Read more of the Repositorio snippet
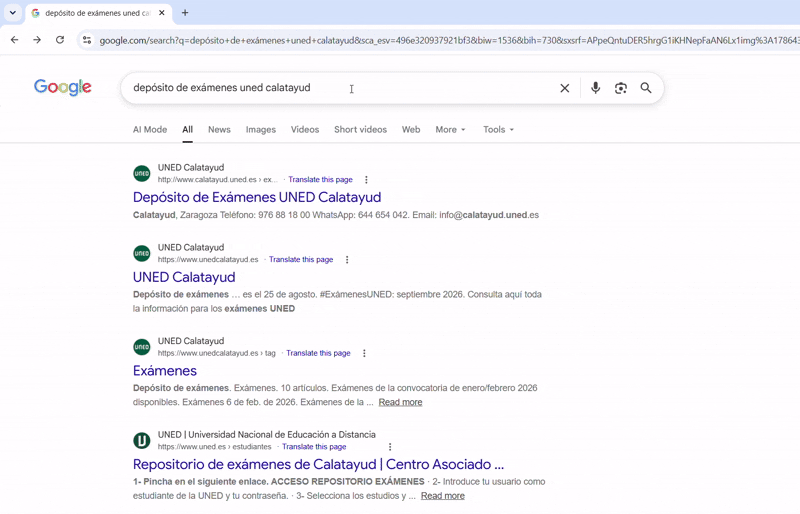This screenshot has height=514, width=800. coord(443,496)
